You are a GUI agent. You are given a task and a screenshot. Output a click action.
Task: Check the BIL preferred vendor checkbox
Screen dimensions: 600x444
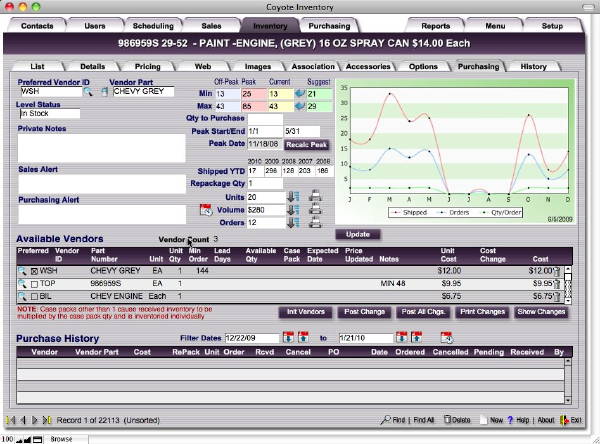[x=36, y=296]
